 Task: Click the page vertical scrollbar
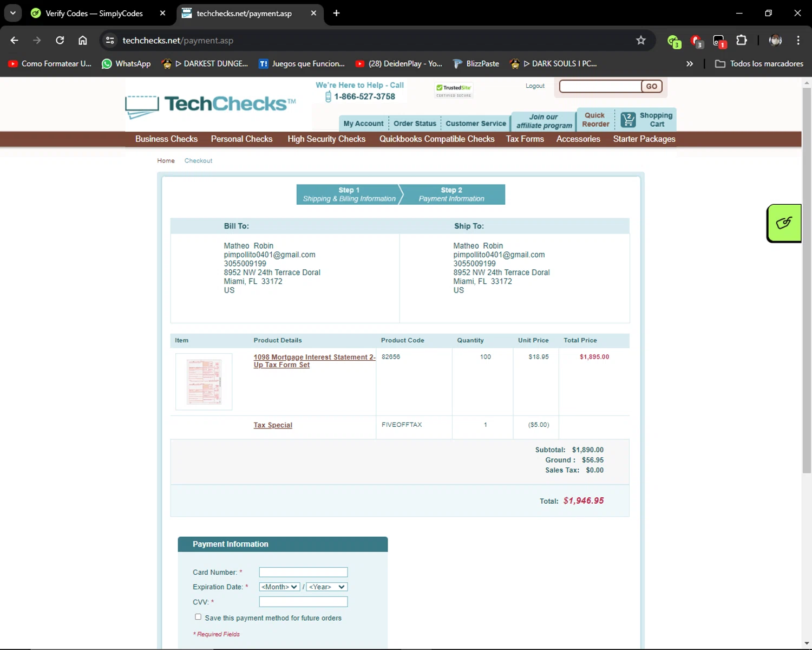coord(807,281)
